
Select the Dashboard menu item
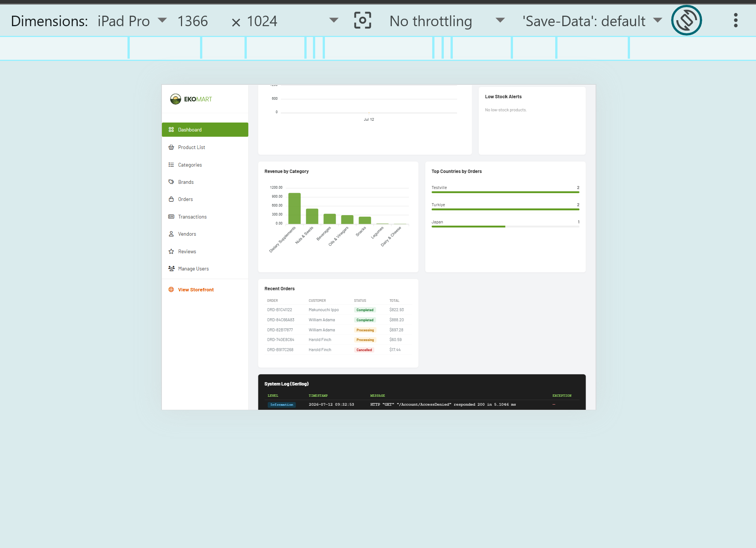(x=205, y=130)
